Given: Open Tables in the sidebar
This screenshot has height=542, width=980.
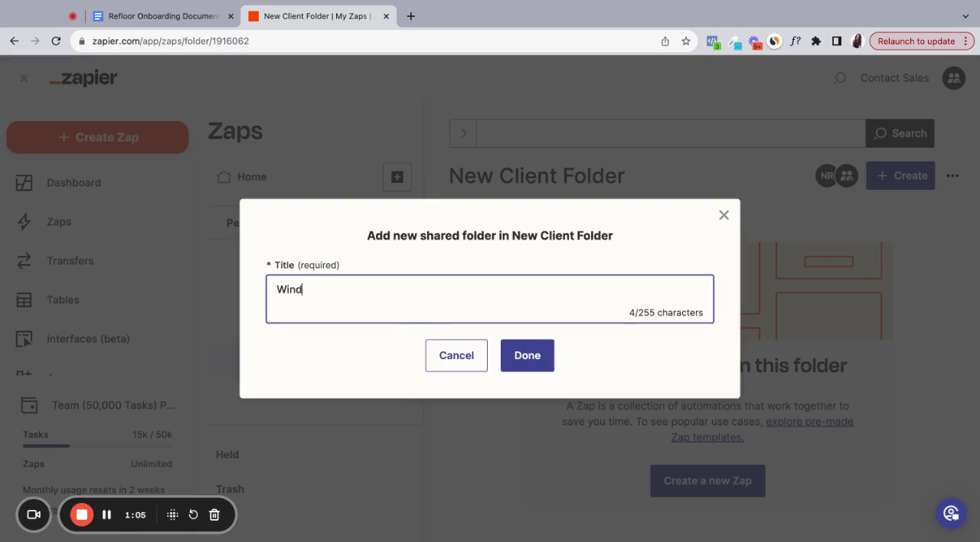Looking at the screenshot, I should tap(63, 299).
